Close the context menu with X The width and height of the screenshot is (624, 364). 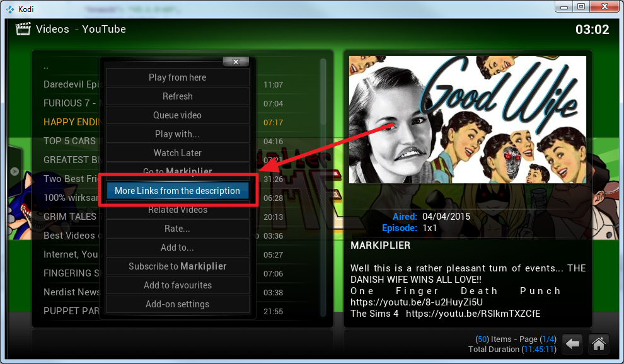pyautogui.click(x=236, y=62)
